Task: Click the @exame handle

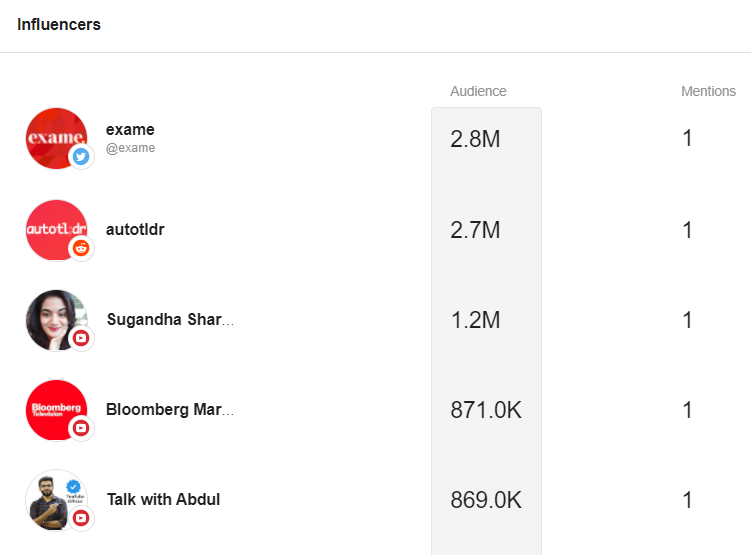Action: [x=130, y=148]
